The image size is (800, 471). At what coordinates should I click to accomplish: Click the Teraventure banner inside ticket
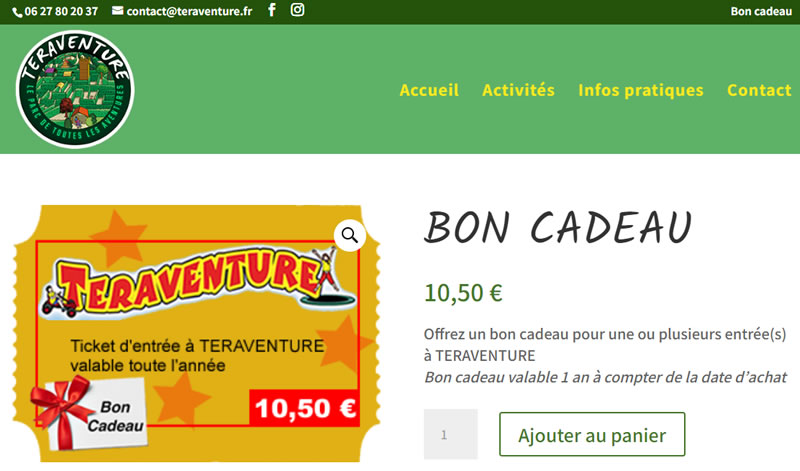[x=198, y=282]
